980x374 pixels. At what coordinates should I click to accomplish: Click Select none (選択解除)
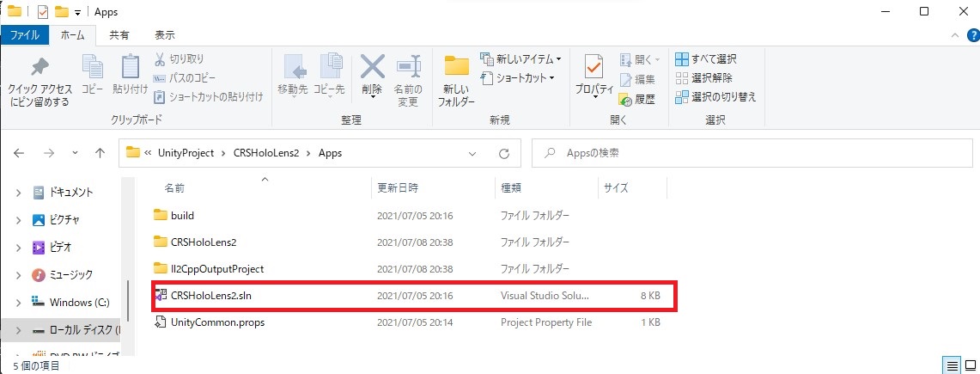pyautogui.click(x=703, y=78)
